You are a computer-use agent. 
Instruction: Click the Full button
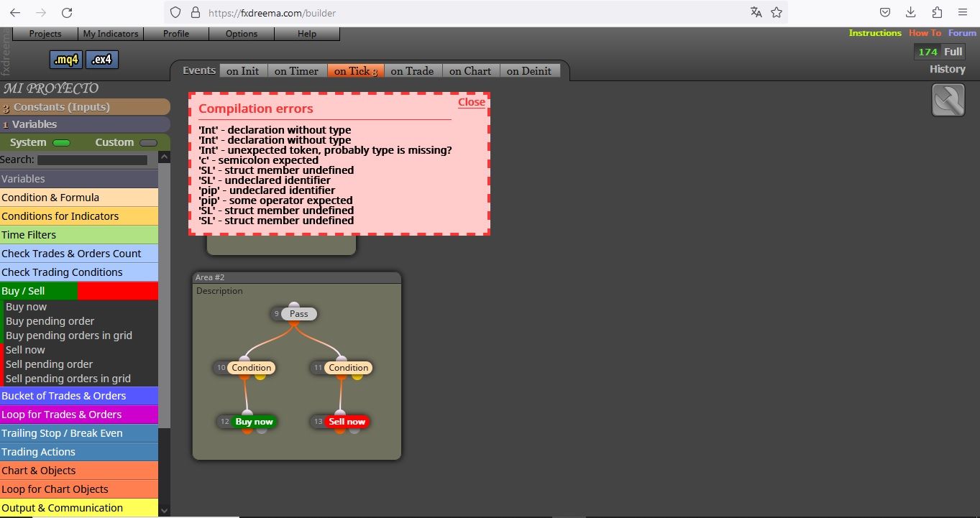click(x=953, y=52)
